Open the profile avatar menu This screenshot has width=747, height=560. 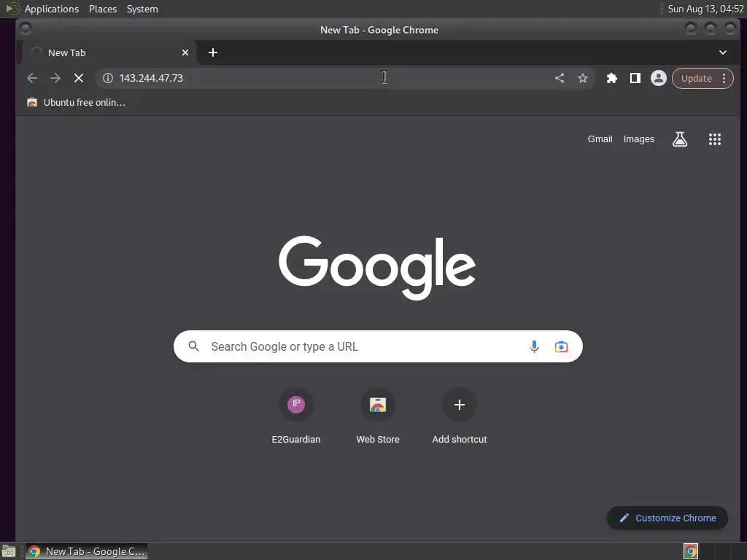tap(659, 78)
